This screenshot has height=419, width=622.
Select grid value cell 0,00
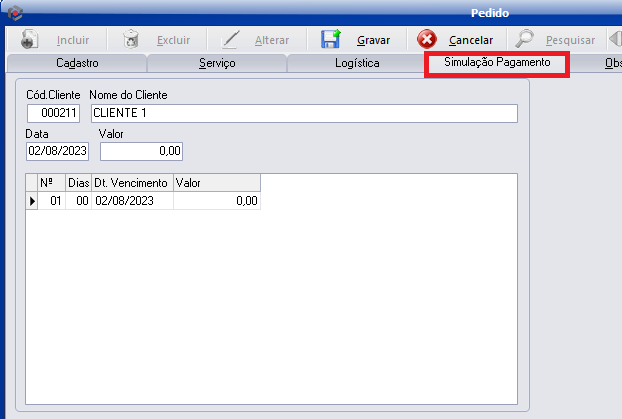(x=217, y=201)
